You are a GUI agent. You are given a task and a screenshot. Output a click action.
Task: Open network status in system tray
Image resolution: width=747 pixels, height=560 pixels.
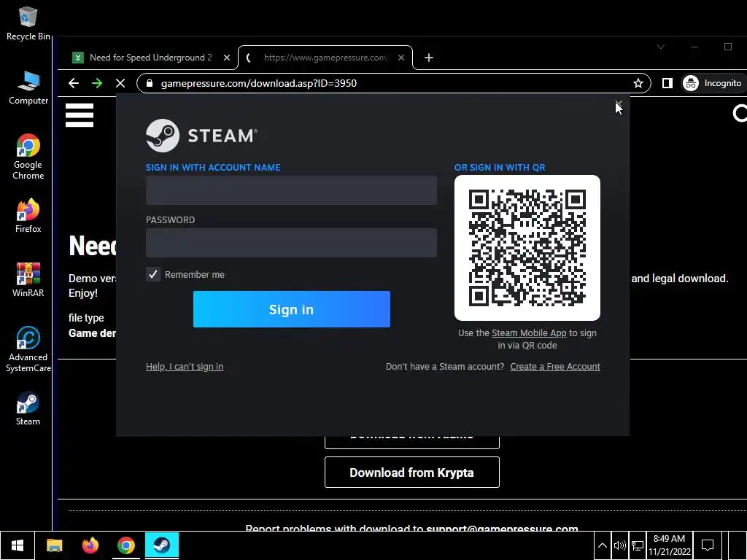pyautogui.click(x=637, y=545)
